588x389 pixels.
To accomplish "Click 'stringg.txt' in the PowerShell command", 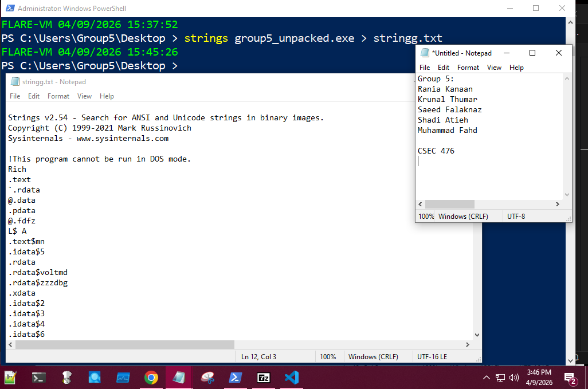I will point(407,38).
